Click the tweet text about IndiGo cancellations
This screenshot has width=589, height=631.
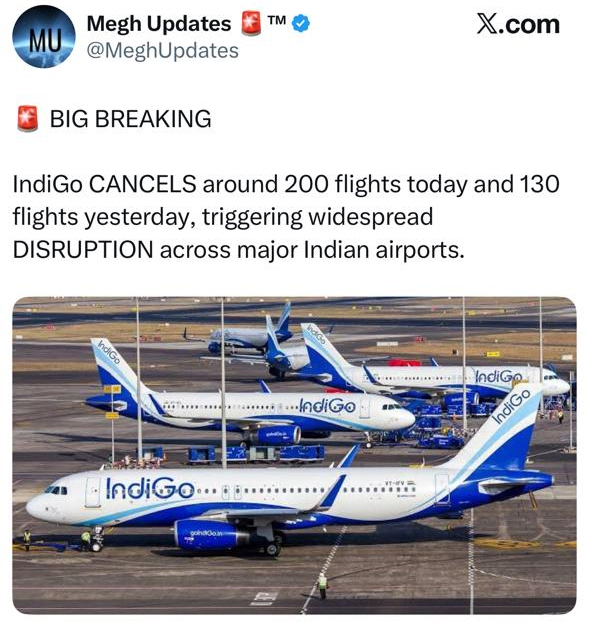coord(286,217)
